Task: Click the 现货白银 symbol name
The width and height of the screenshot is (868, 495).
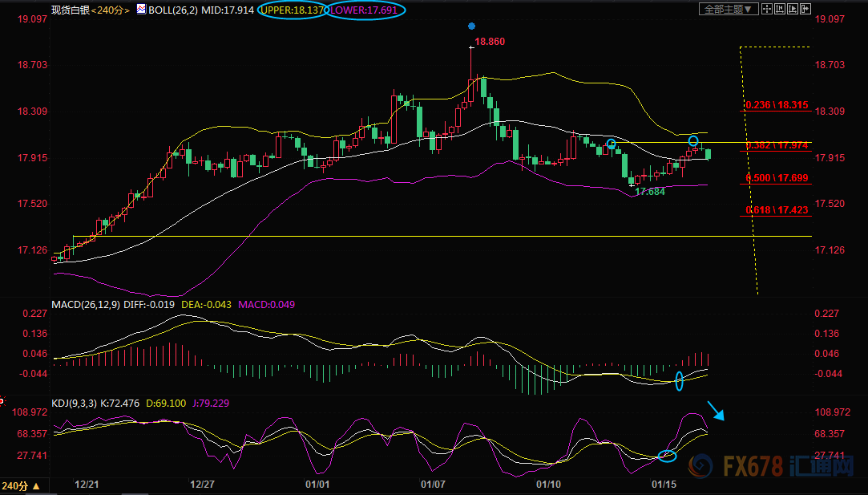Action: tap(70, 10)
